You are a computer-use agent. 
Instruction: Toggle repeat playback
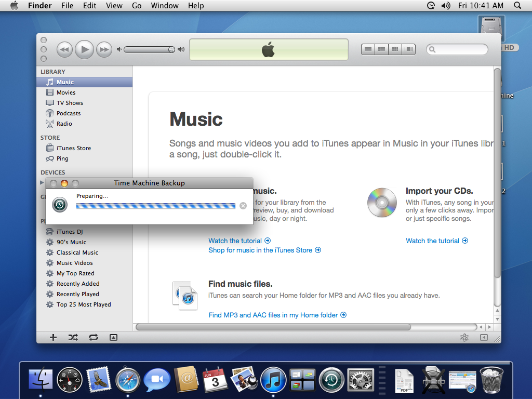point(94,337)
